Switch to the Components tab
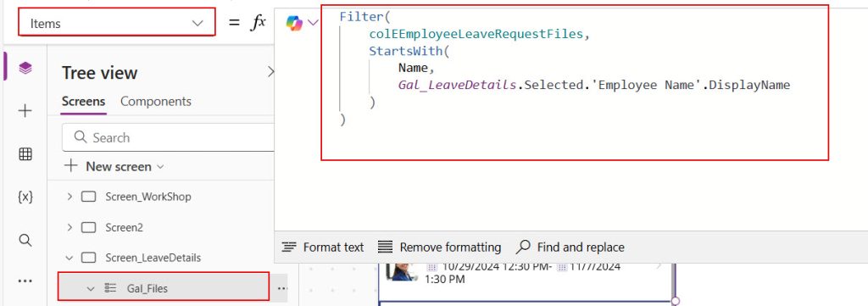This screenshot has width=868, height=306. coord(156,102)
